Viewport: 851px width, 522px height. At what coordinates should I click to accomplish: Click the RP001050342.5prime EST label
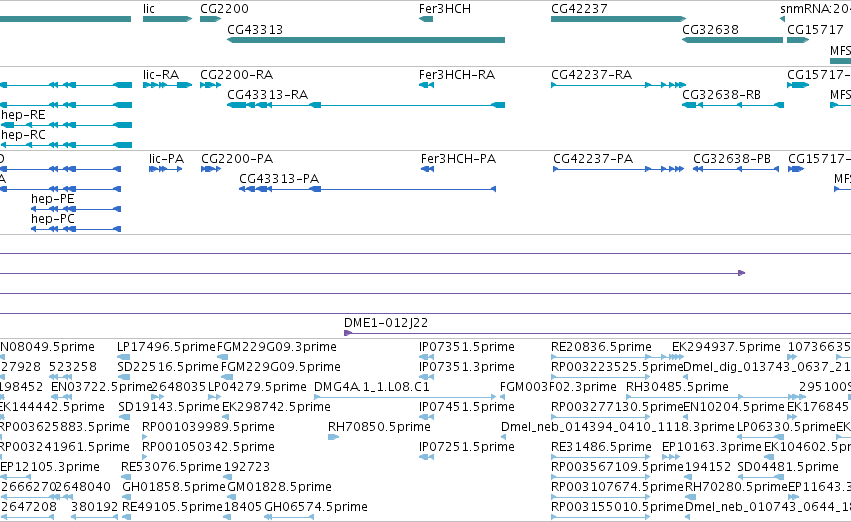pos(208,447)
